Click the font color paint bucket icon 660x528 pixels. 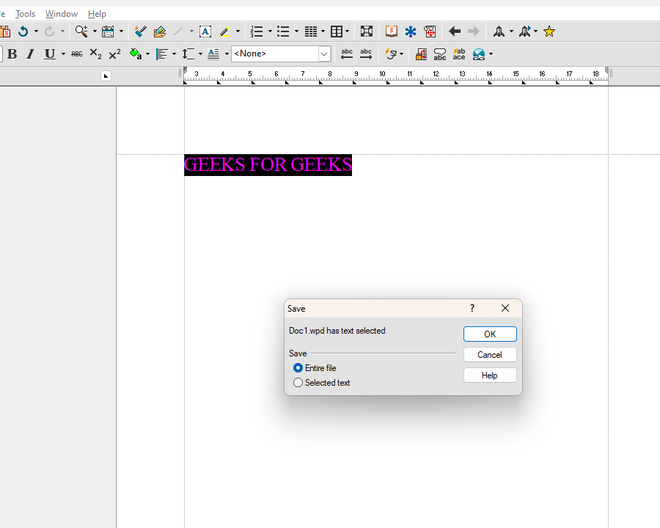tap(136, 54)
